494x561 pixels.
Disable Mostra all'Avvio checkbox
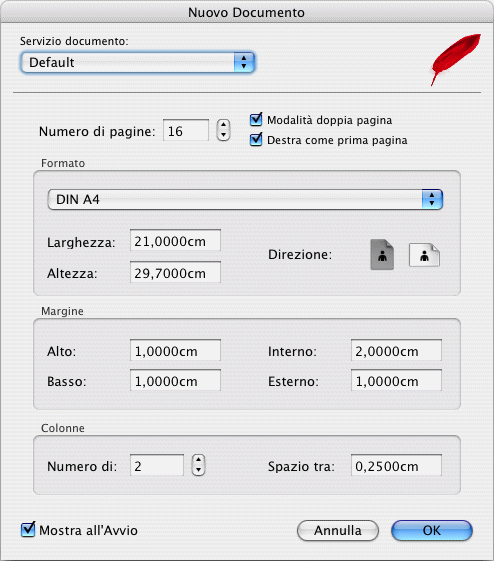point(28,530)
